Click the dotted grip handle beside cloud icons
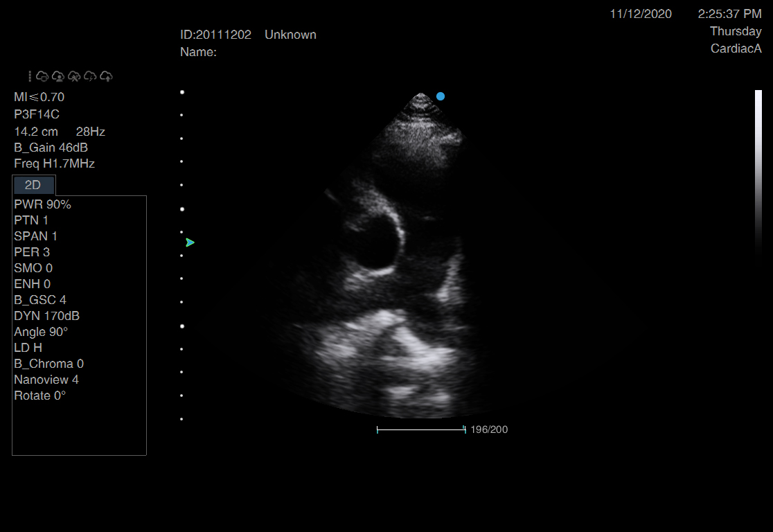Image resolution: width=773 pixels, height=532 pixels. pyautogui.click(x=30, y=76)
